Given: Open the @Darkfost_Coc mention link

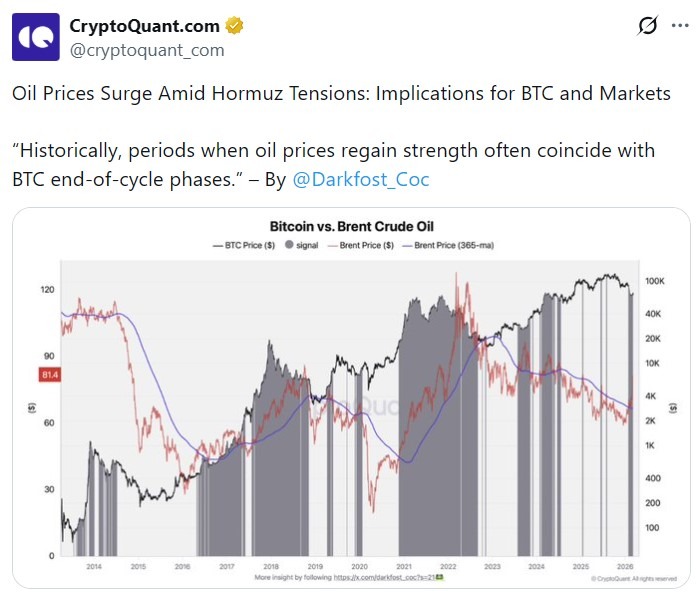Looking at the screenshot, I should (353, 181).
